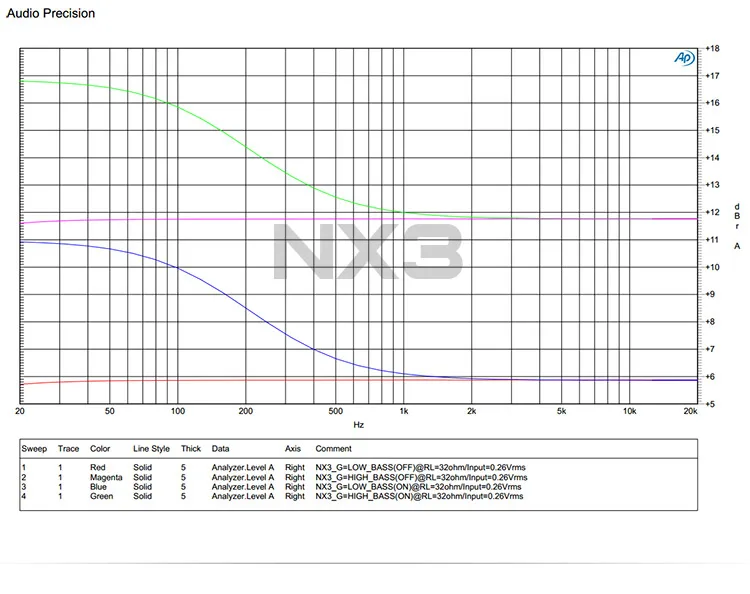Click the 2k frequency axis label
Screen dimensions: 750x594
click(x=472, y=411)
